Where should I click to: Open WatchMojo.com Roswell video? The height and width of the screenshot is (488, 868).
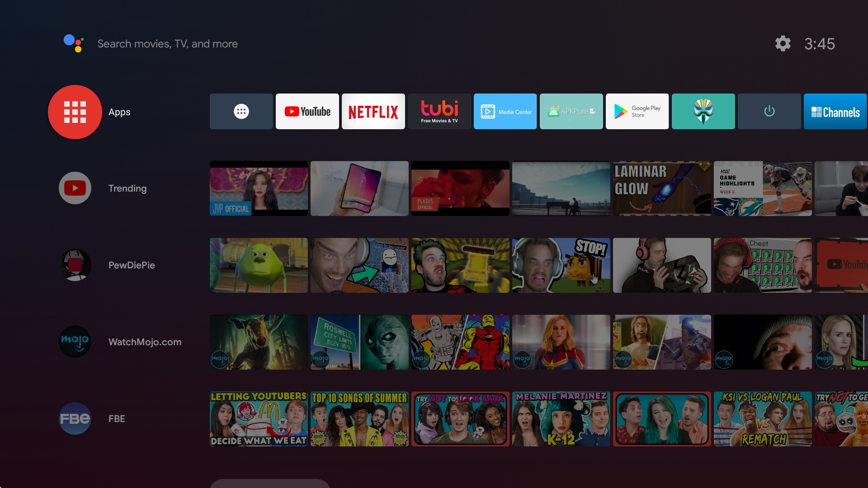click(359, 341)
